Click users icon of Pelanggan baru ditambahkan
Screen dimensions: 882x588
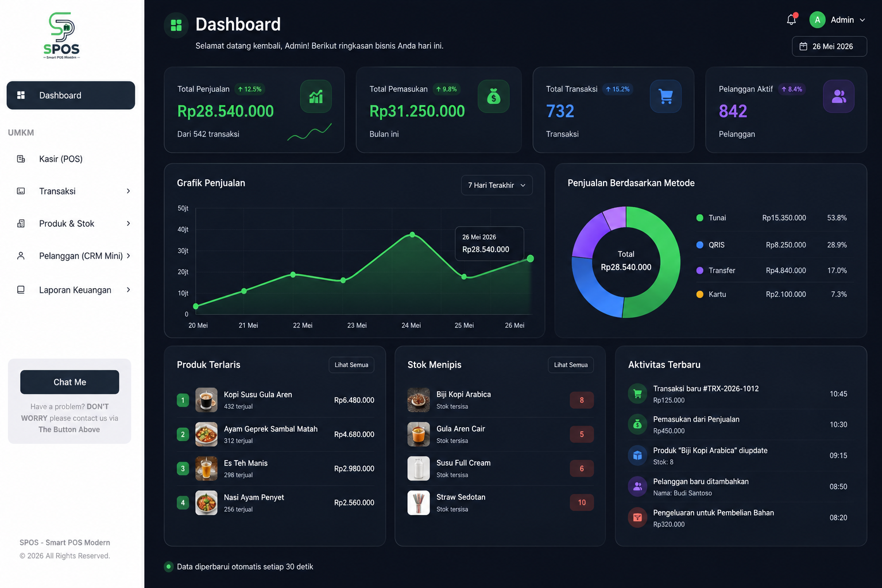coord(637,486)
